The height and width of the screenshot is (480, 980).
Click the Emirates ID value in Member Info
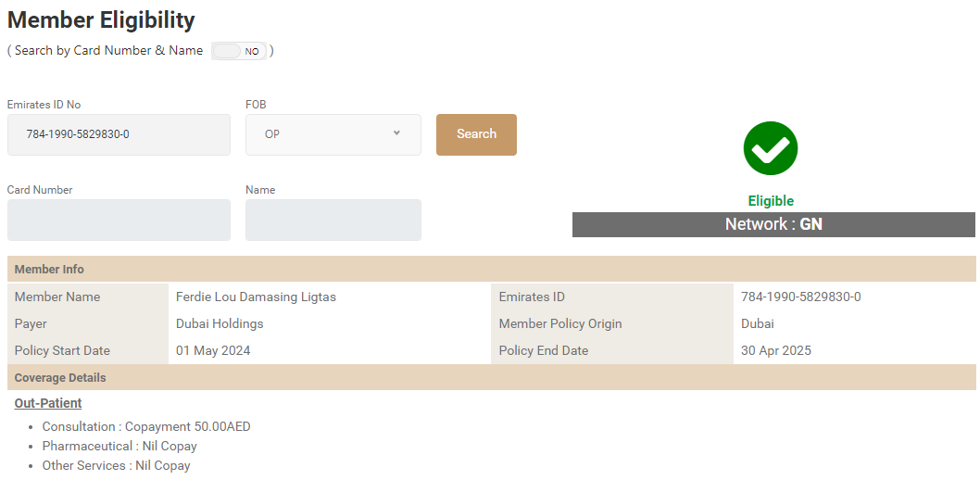[x=800, y=297]
